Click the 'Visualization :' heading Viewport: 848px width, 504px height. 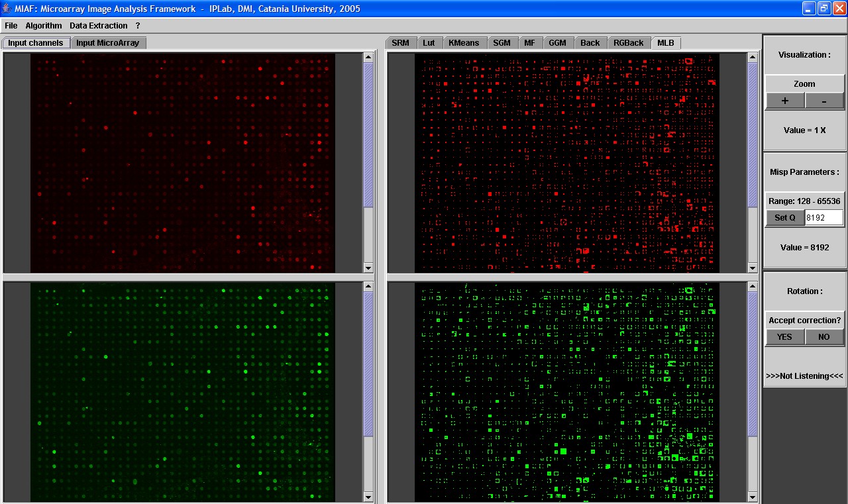(x=805, y=54)
